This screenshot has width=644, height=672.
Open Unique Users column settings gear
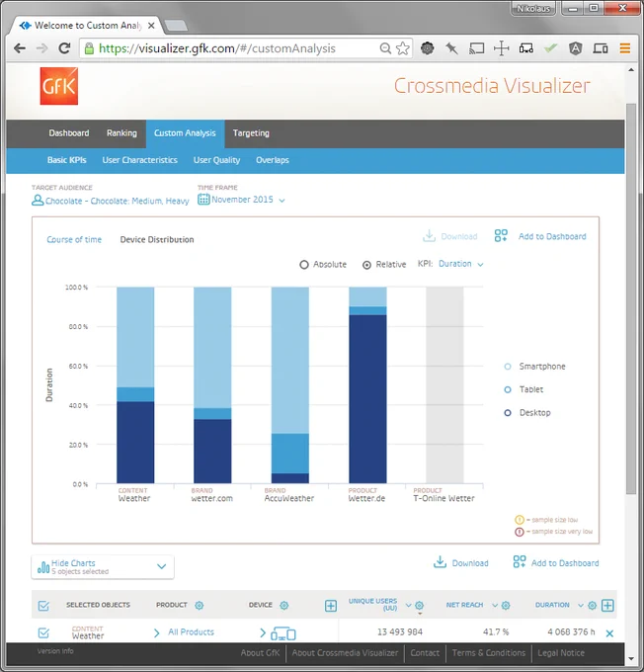coord(420,605)
